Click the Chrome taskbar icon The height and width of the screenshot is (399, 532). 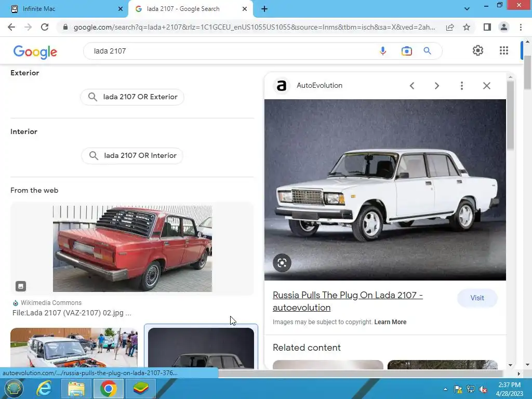108,389
